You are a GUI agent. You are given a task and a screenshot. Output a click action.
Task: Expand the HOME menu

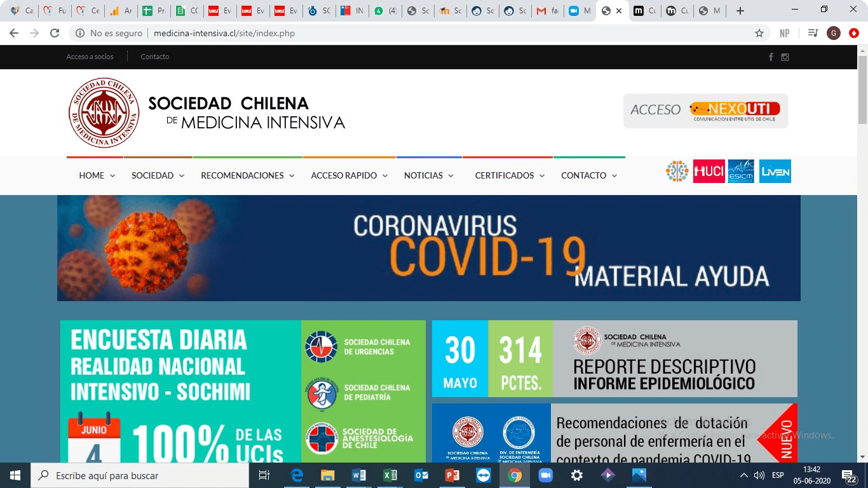pyautogui.click(x=97, y=175)
